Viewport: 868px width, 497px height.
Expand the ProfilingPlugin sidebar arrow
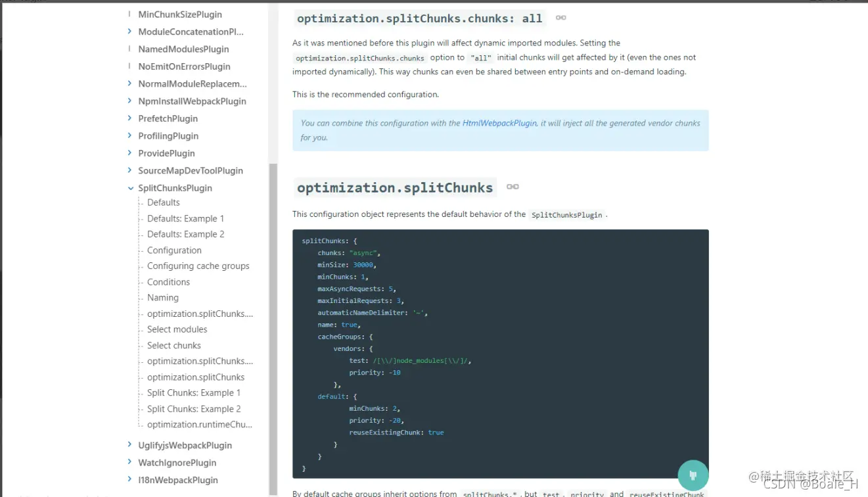click(x=130, y=136)
